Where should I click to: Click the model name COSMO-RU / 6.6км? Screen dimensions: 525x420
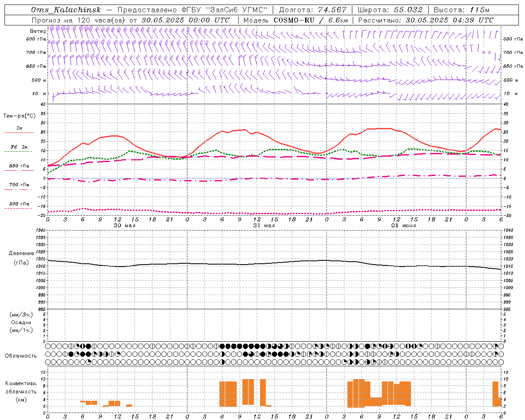pos(311,20)
